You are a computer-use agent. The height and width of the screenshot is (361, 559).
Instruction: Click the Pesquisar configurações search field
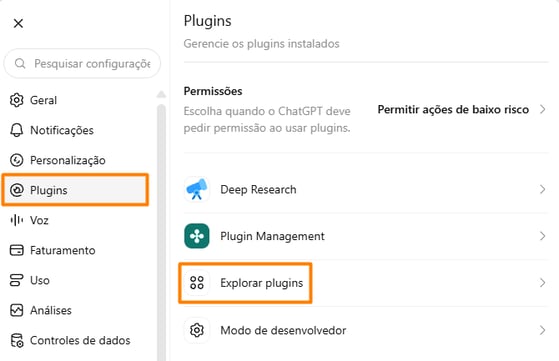click(x=82, y=63)
